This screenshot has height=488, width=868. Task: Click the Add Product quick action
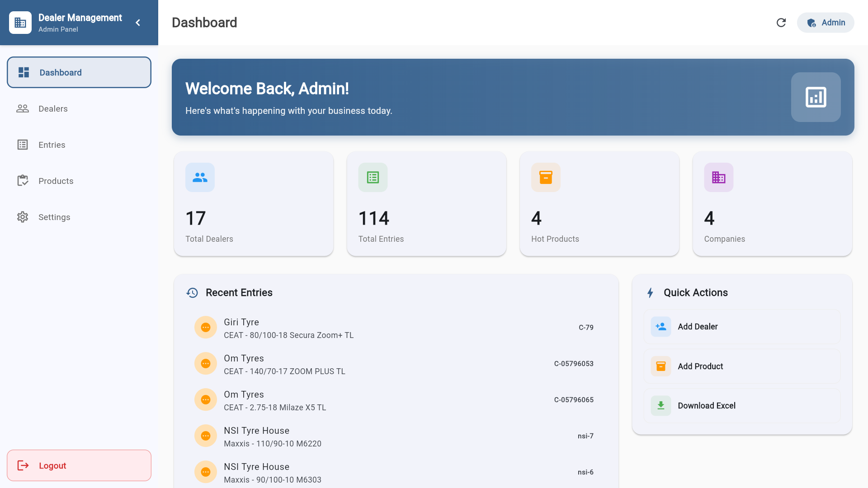coord(742,366)
